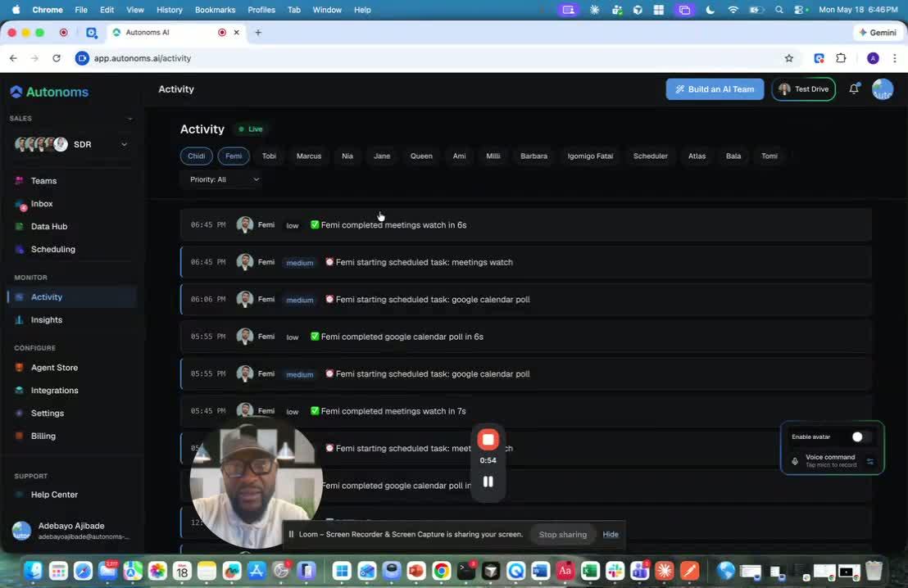Screen dimensions: 908x588
Task: Open Billing page
Action: 43,436
